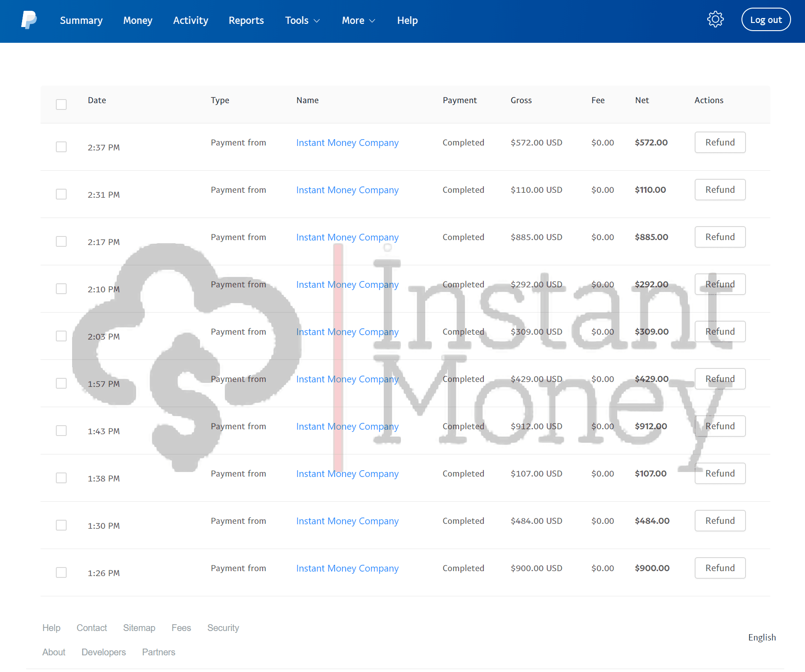Open Instant Money Company link at 2:17 PM
The width and height of the screenshot is (805, 672).
pyautogui.click(x=347, y=237)
